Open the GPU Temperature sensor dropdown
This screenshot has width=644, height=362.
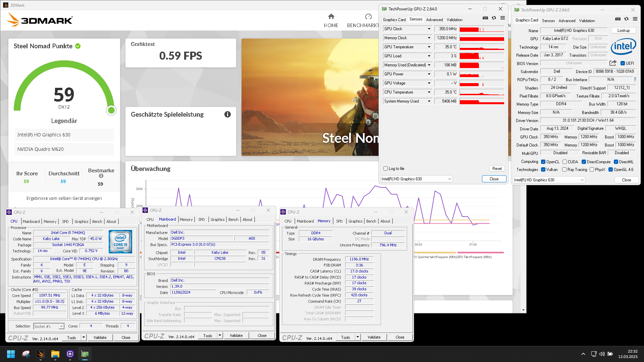pyautogui.click(x=429, y=47)
